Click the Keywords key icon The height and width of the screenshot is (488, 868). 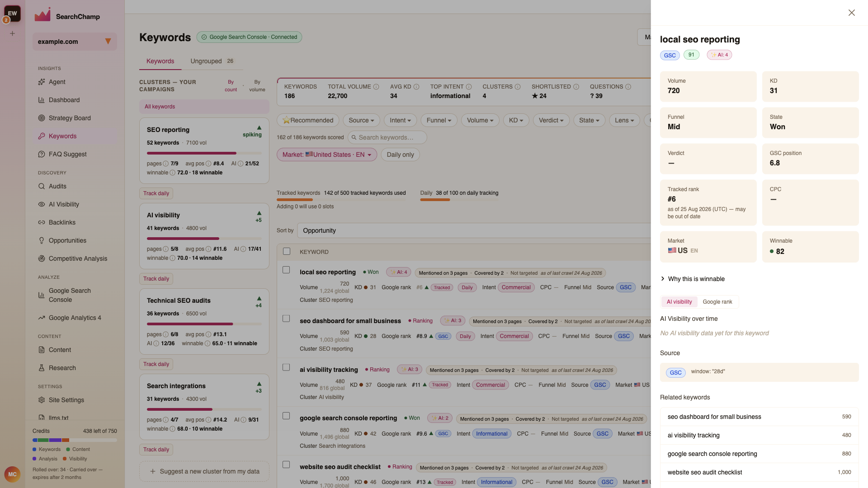[42, 136]
